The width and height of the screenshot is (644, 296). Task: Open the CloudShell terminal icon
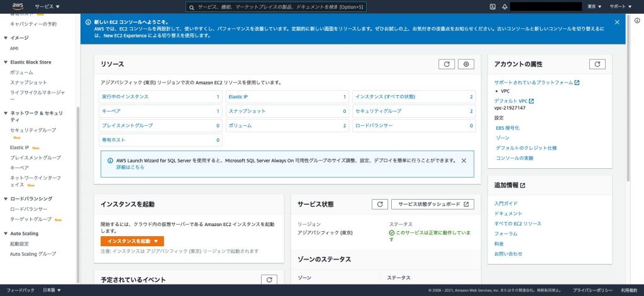pyautogui.click(x=492, y=6)
